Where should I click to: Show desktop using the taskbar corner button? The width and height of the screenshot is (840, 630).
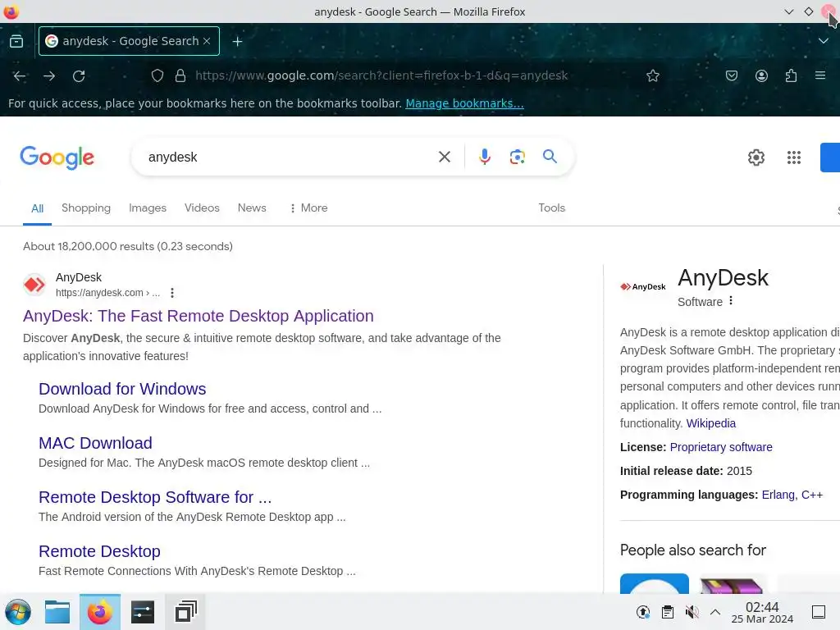tap(819, 612)
